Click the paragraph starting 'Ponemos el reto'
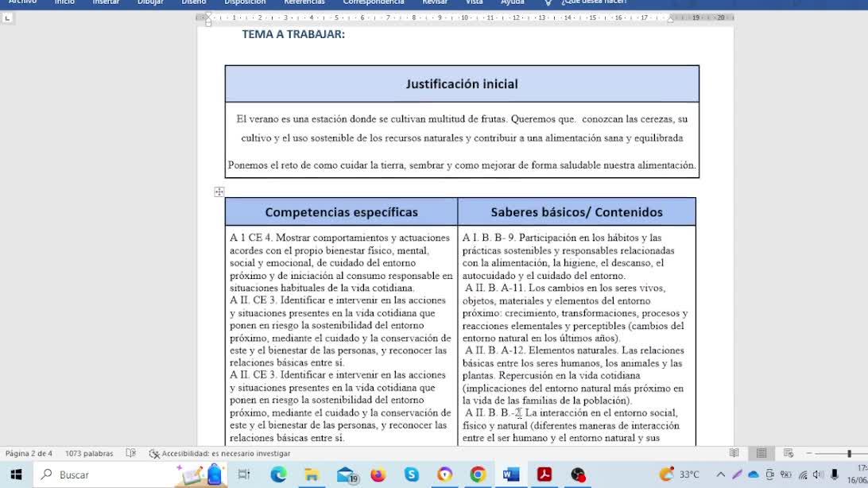868x488 pixels. click(x=462, y=165)
